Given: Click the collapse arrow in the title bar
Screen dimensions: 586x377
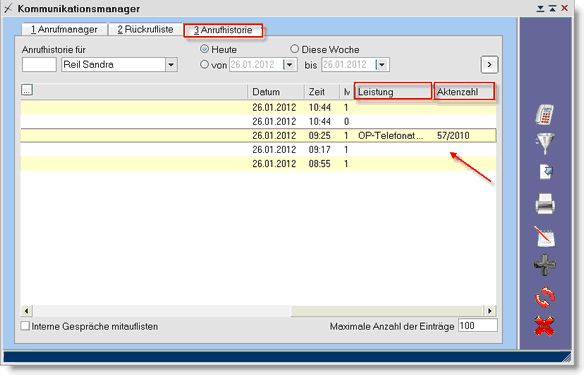Looking at the screenshot, I should coord(540,8).
